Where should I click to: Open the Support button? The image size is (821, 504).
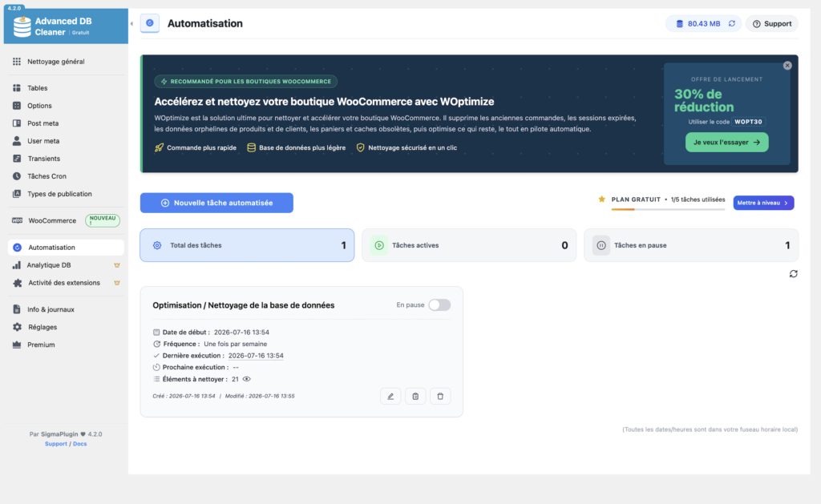tap(772, 23)
